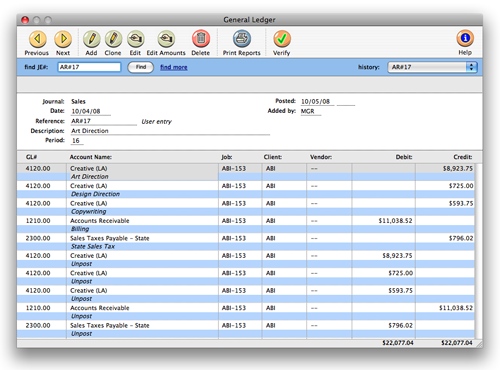Screen dimensions: 500x370
Task: Click the debit total $22,077.04
Action: tap(398, 343)
